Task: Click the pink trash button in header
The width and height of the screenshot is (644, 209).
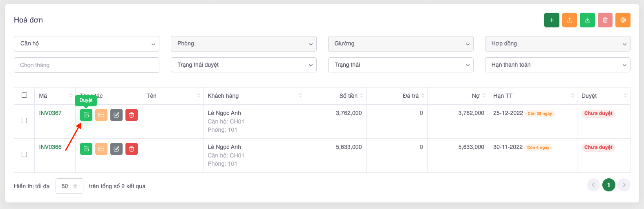Action: (605, 20)
